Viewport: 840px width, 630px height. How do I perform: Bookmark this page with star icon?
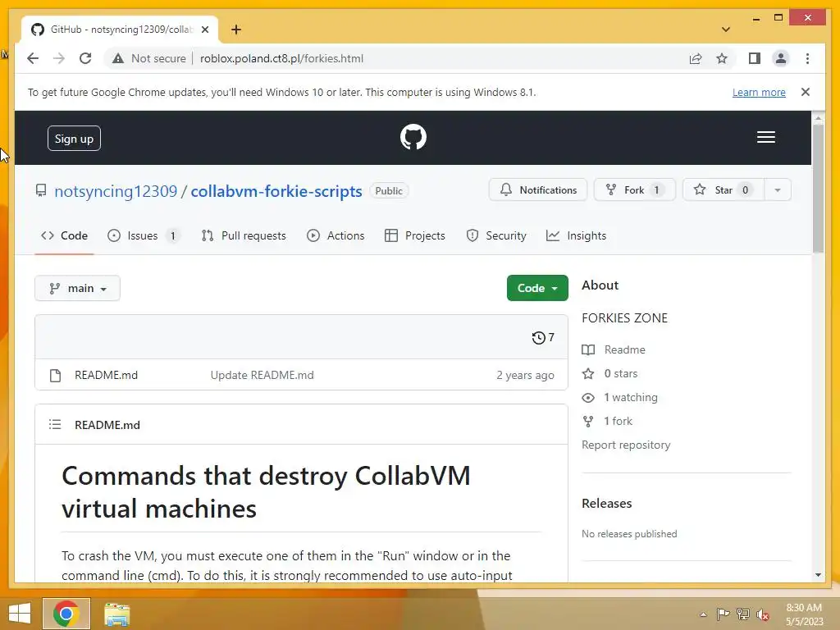(x=722, y=58)
